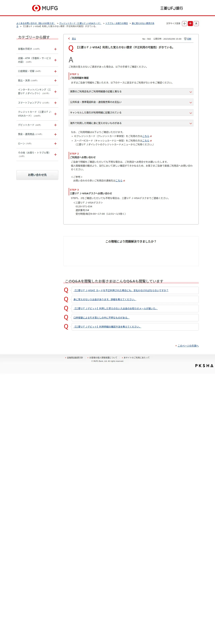Click external link icon after ご利用店の連絡先 こちら
This screenshot has height=644, width=215.
coord(124,181)
